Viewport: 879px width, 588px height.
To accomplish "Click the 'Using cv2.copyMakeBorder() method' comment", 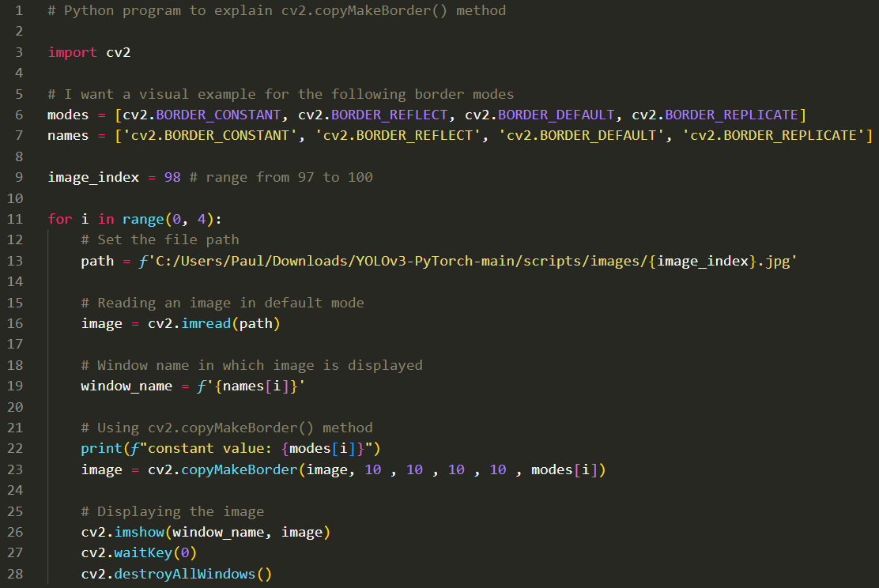I will 227,428.
